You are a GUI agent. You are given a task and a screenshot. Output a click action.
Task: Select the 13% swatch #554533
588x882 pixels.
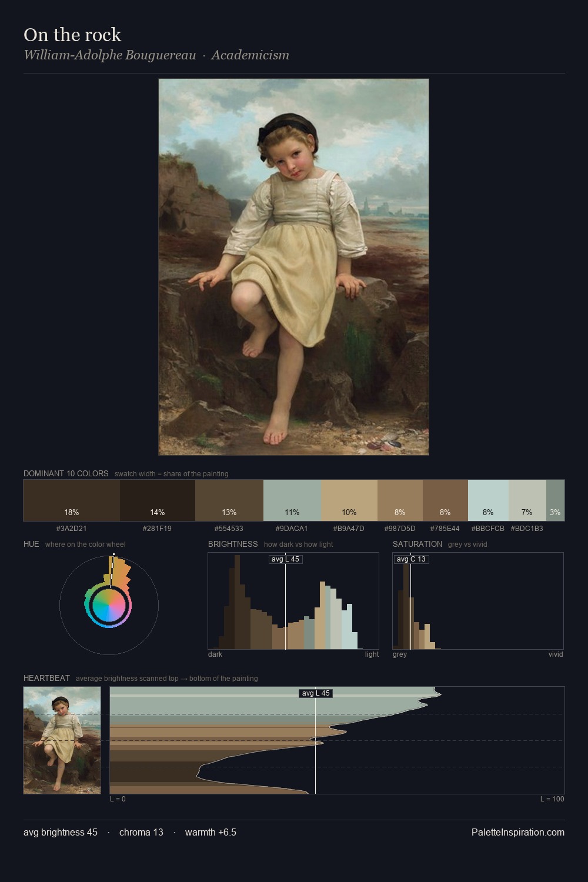(x=229, y=500)
